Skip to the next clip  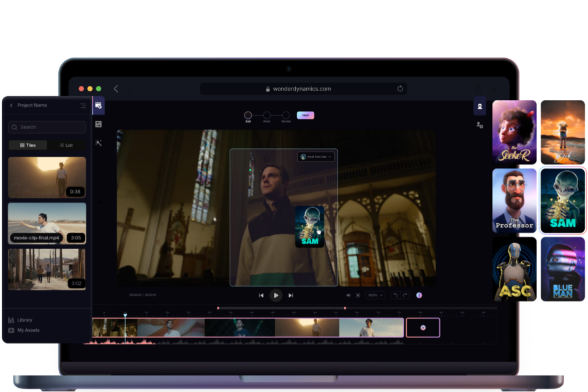click(290, 295)
